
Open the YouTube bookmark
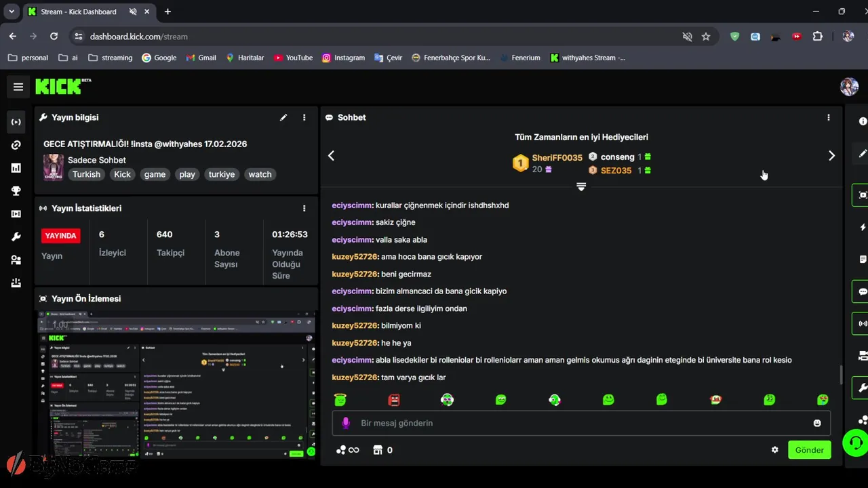click(x=293, y=58)
